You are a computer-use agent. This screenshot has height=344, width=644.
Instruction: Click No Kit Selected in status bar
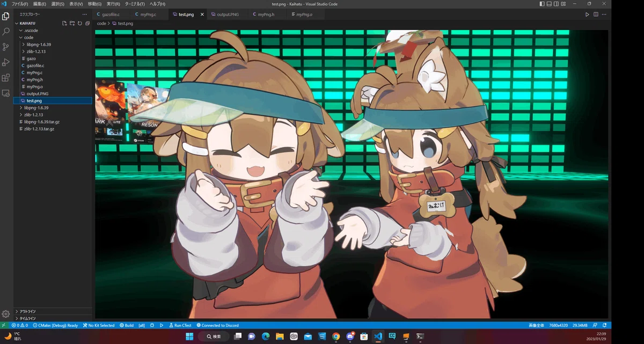(99, 325)
